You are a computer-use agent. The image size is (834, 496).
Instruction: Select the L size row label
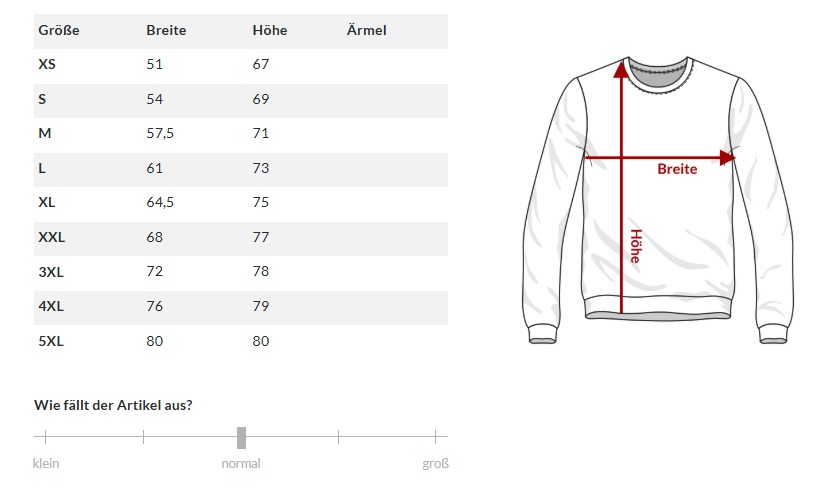[x=42, y=168]
